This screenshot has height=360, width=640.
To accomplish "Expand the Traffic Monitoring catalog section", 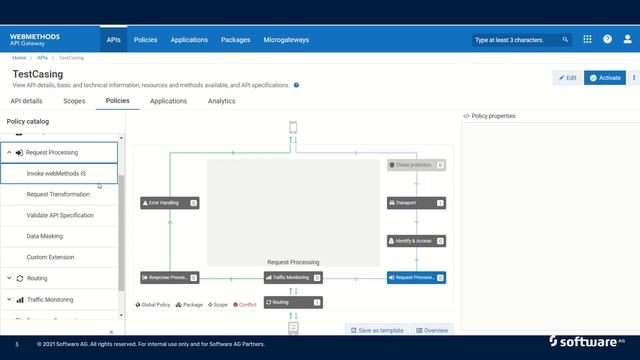I will pos(9,299).
